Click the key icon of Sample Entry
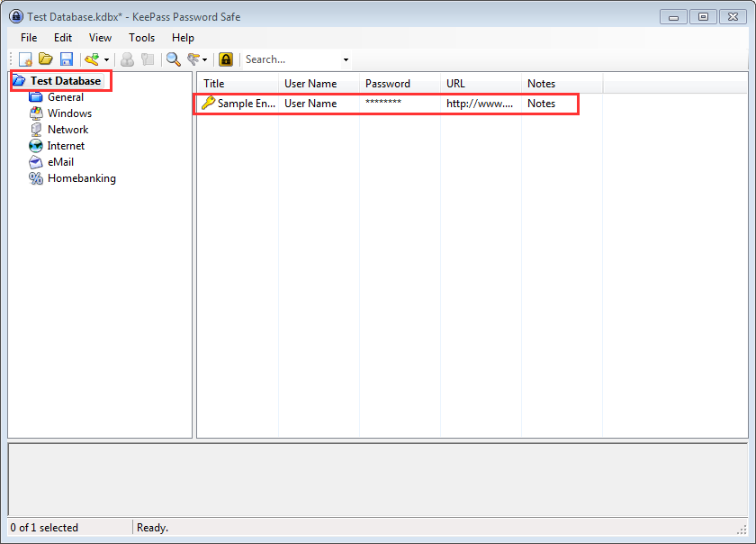The height and width of the screenshot is (544, 756). [208, 103]
